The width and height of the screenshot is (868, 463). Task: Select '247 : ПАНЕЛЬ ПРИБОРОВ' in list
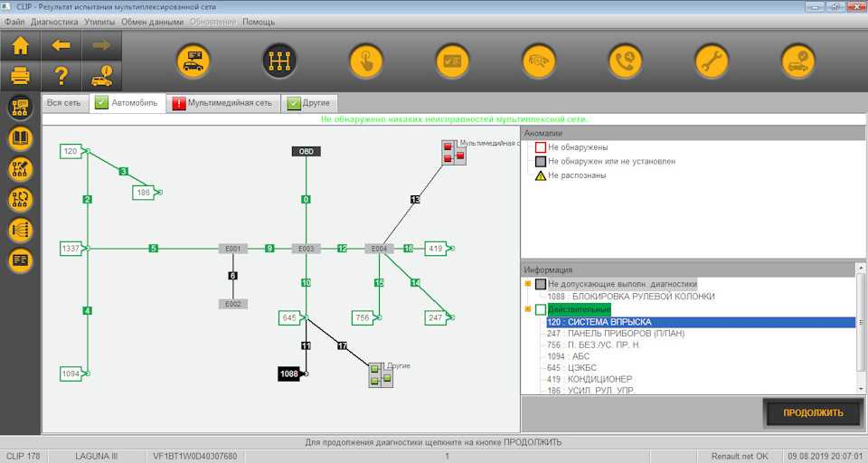click(x=614, y=334)
